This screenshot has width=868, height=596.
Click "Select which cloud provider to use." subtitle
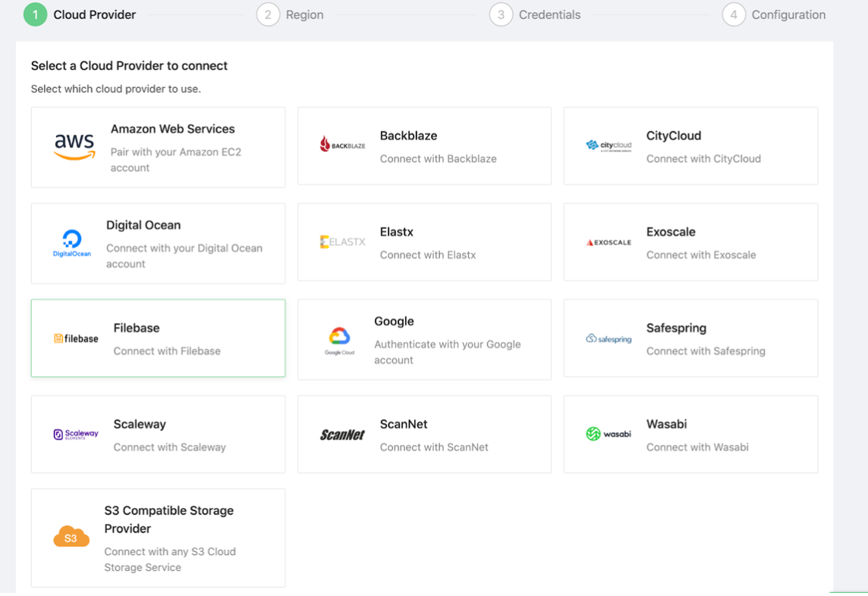[115, 89]
